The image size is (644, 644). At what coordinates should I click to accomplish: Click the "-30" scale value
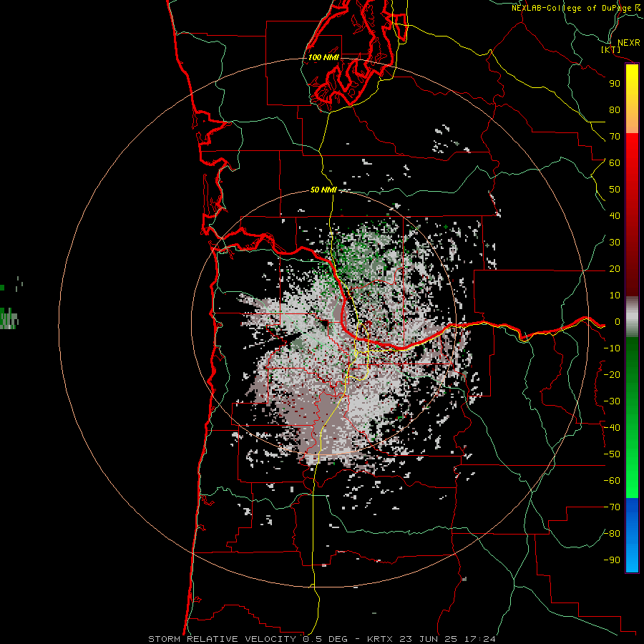(x=612, y=401)
